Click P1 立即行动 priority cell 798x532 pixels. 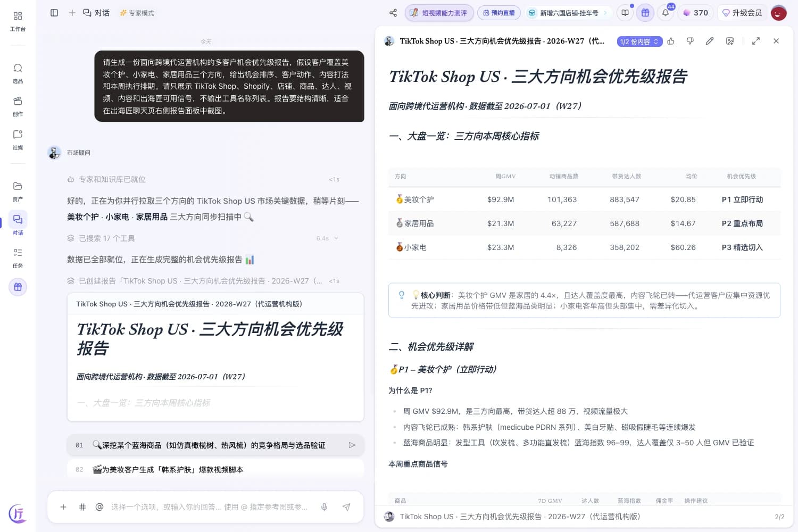[742, 199]
